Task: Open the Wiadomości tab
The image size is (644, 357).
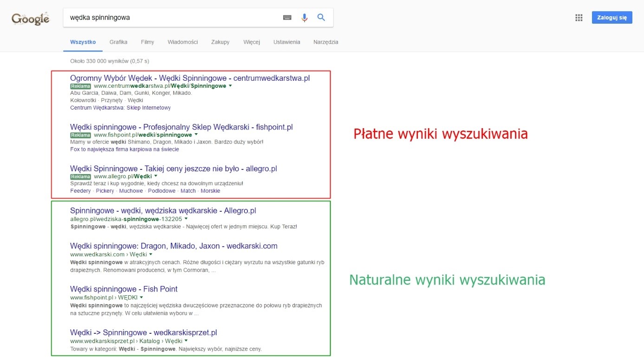Action: [182, 42]
